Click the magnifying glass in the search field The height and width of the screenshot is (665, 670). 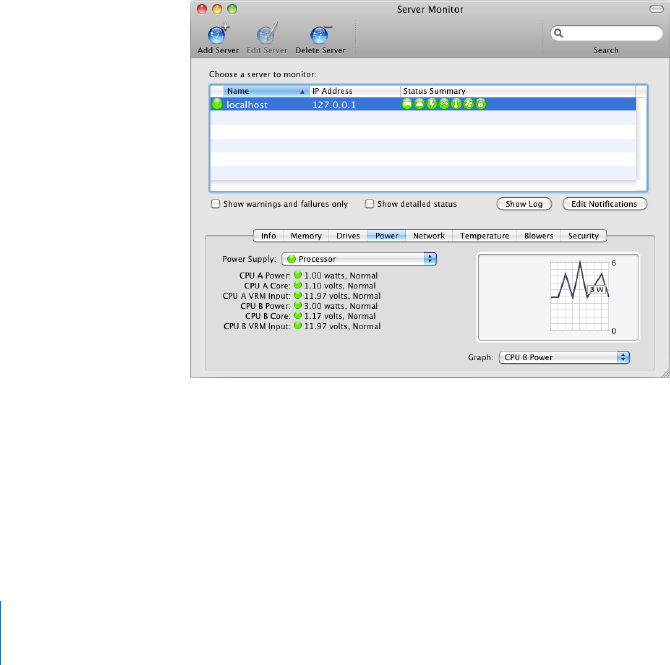558,33
